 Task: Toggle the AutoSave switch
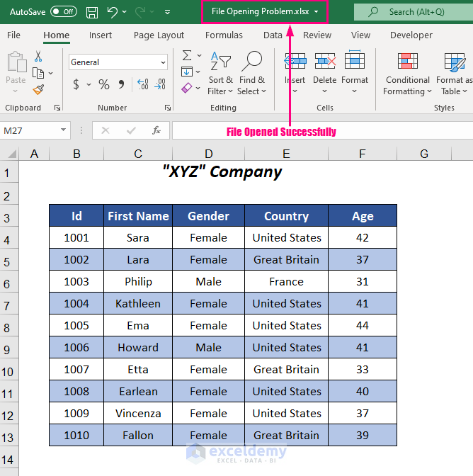(64, 12)
